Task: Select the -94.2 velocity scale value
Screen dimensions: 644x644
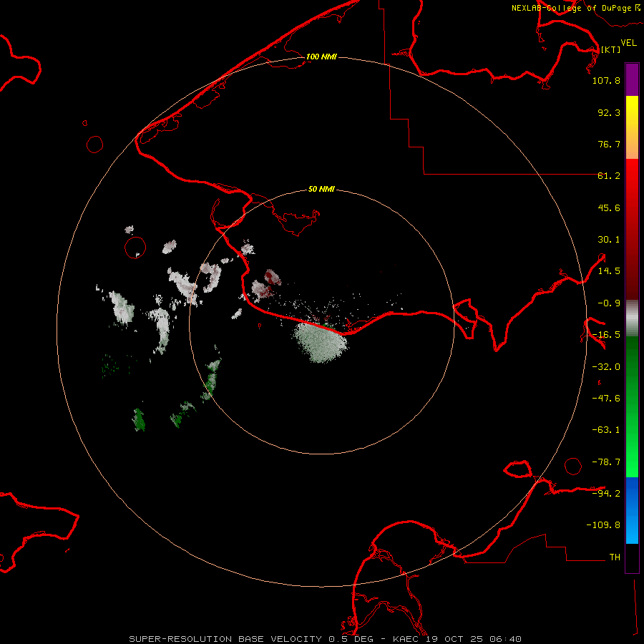Action: tap(606, 494)
